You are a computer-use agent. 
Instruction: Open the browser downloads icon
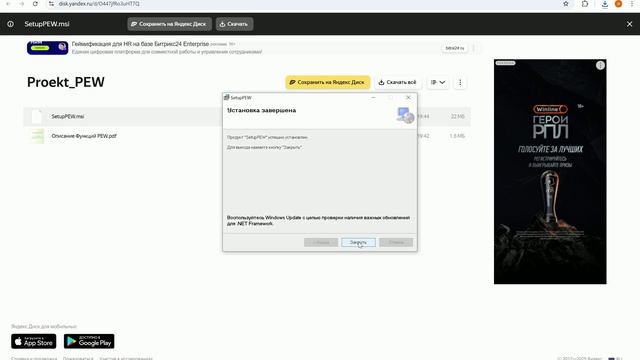tap(605, 4)
